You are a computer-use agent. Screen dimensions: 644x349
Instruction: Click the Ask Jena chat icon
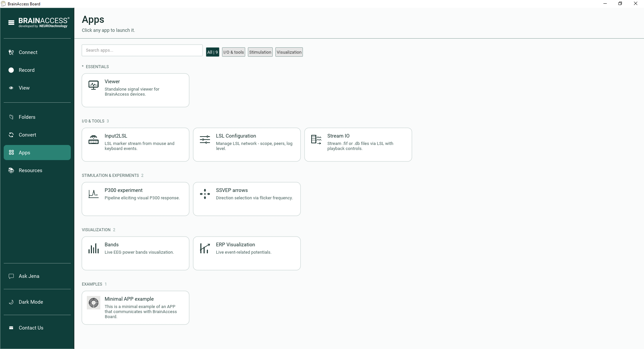click(x=11, y=276)
